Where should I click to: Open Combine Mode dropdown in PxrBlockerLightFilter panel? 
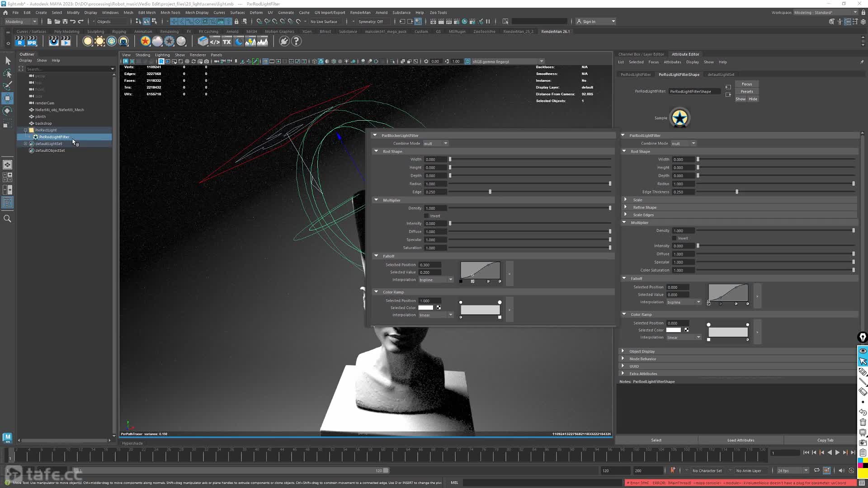tap(436, 143)
